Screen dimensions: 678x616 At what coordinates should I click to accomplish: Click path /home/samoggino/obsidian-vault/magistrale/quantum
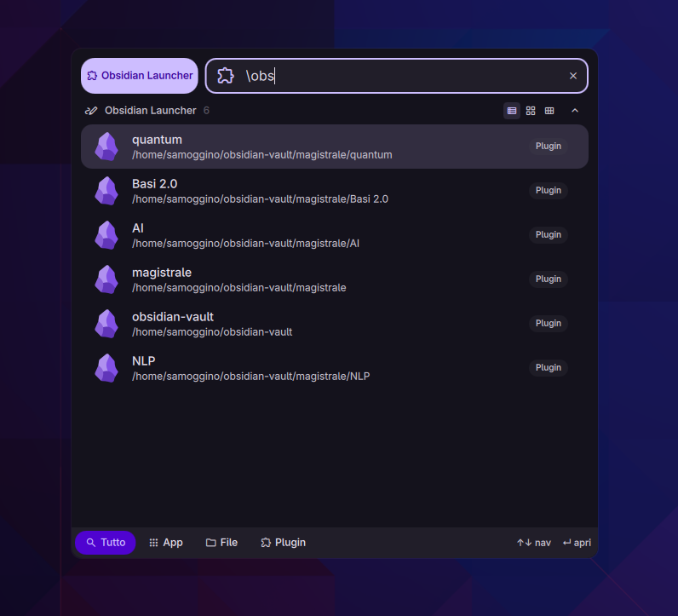click(x=262, y=155)
